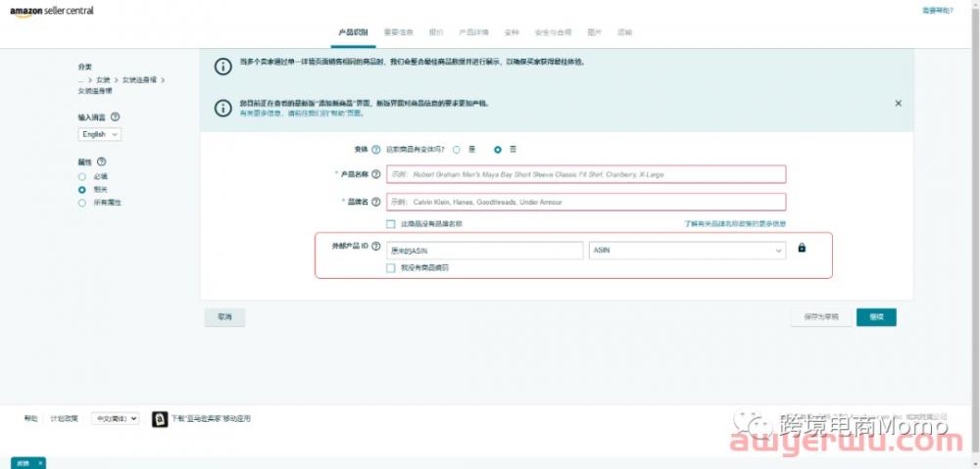Click the Amazon Seller mobile app icon
This screenshot has height=469, width=980.
[160, 419]
